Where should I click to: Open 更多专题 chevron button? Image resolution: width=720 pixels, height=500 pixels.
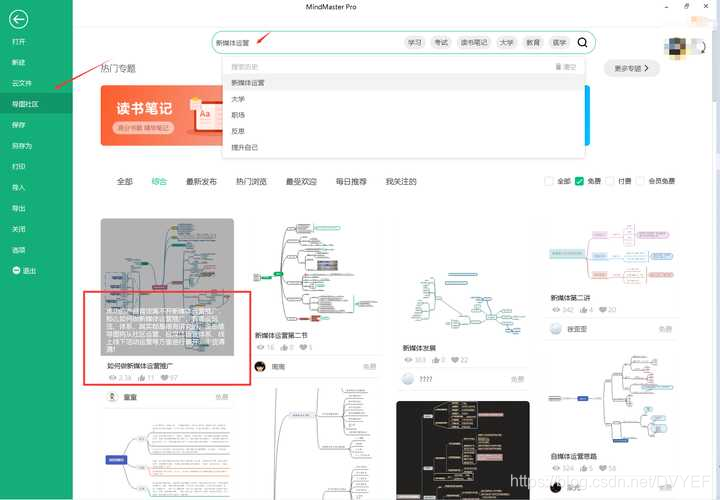[631, 68]
